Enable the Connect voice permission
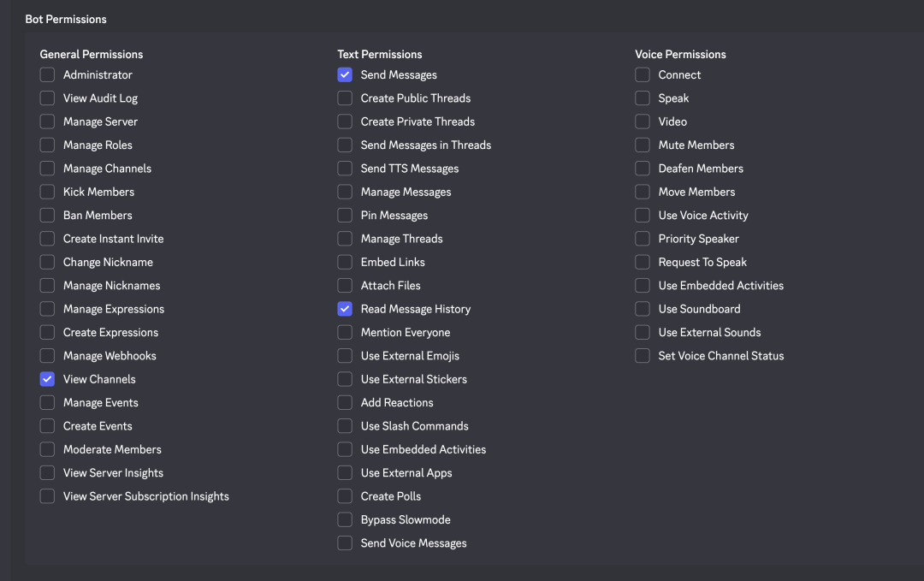The width and height of the screenshot is (924, 581). 643,75
